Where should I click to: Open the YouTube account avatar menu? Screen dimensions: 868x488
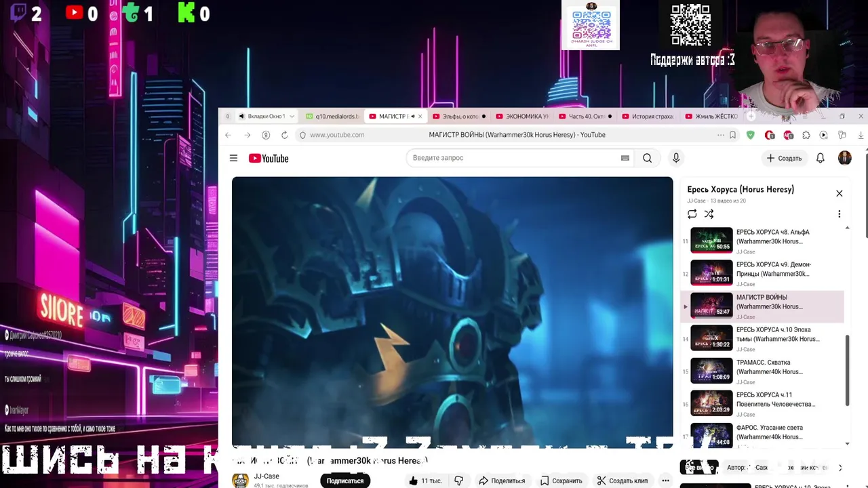point(844,158)
